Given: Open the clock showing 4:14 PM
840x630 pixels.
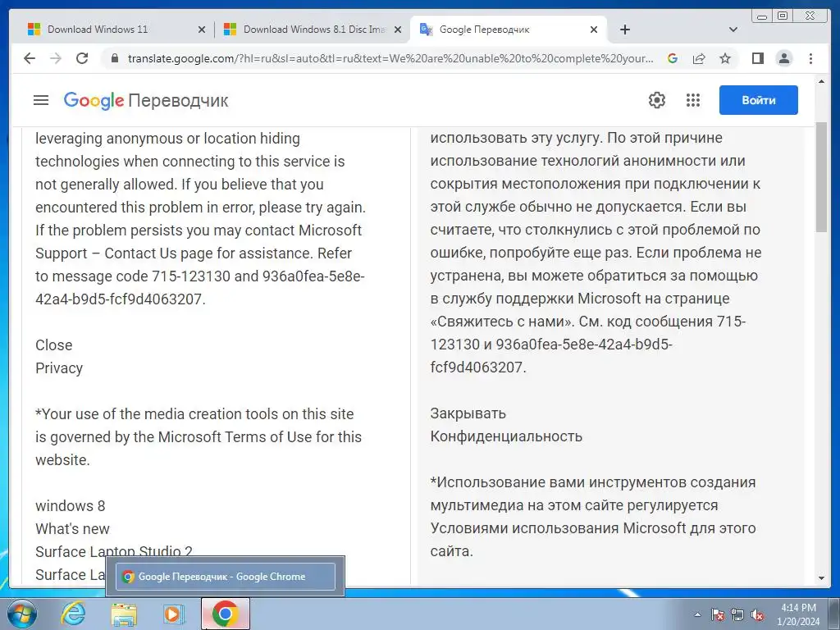Looking at the screenshot, I should tap(798, 614).
